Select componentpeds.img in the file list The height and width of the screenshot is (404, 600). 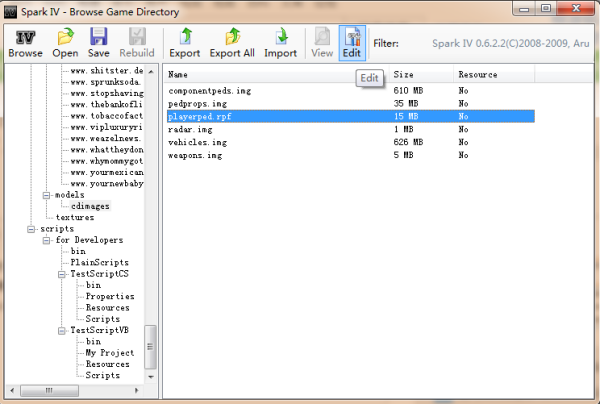pyautogui.click(x=208, y=91)
